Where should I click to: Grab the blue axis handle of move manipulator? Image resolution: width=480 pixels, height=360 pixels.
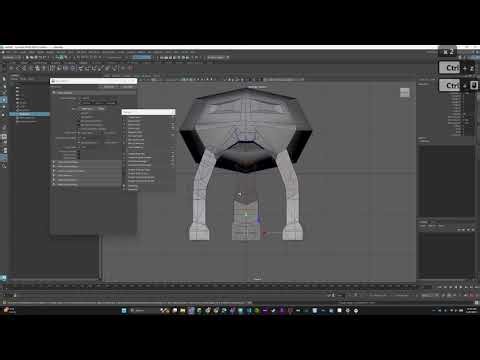pyautogui.click(x=258, y=220)
